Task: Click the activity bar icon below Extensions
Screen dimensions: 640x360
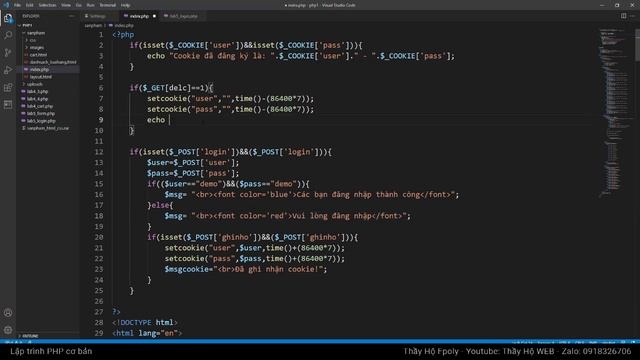Action: (x=8, y=104)
